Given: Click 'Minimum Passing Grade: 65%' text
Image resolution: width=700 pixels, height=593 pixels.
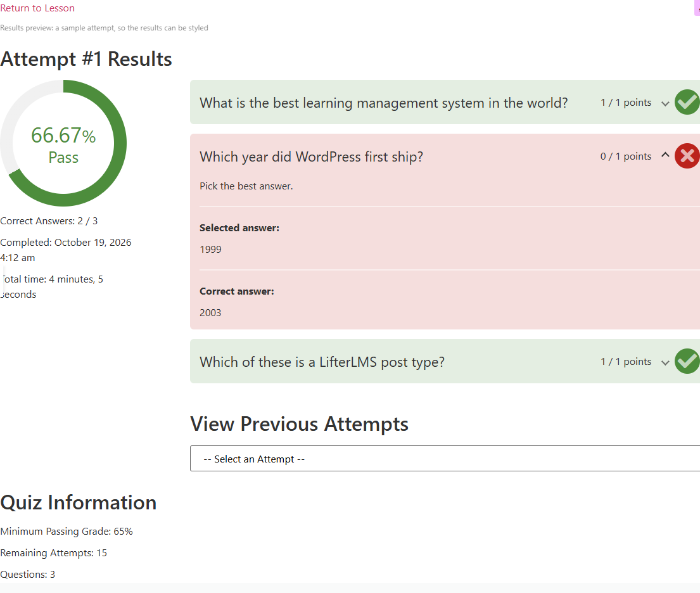Looking at the screenshot, I should (67, 532).
